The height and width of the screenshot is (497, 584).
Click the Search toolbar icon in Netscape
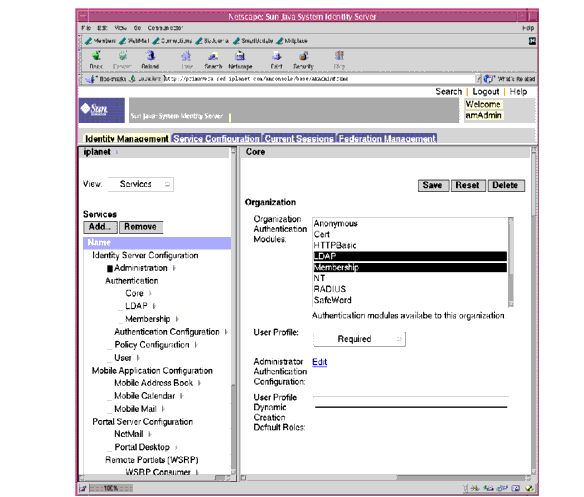213,56
